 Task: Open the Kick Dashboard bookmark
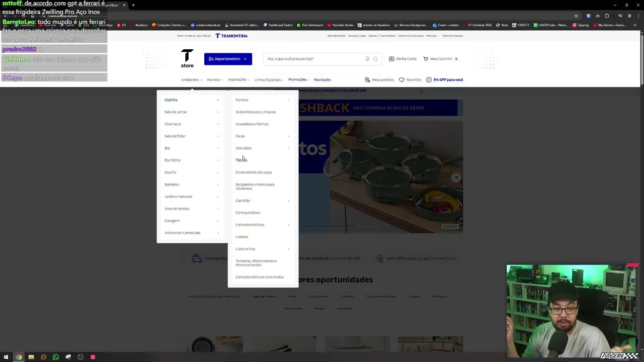click(x=310, y=25)
